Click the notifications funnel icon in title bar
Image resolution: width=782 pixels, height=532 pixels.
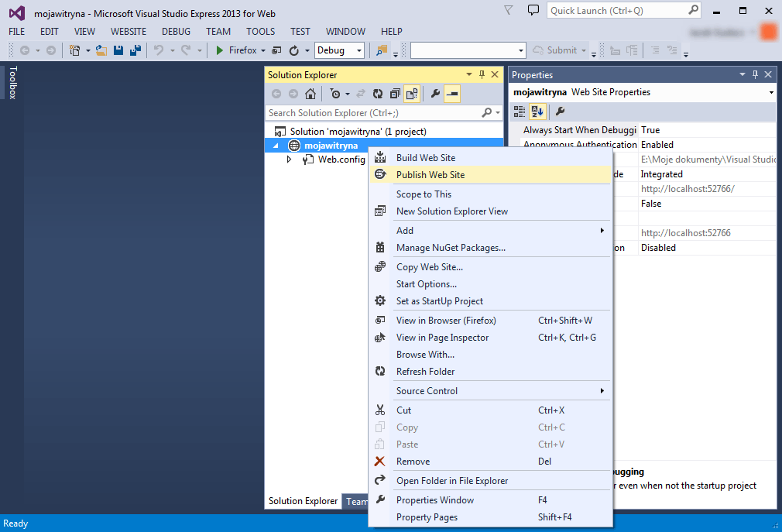tap(508, 11)
